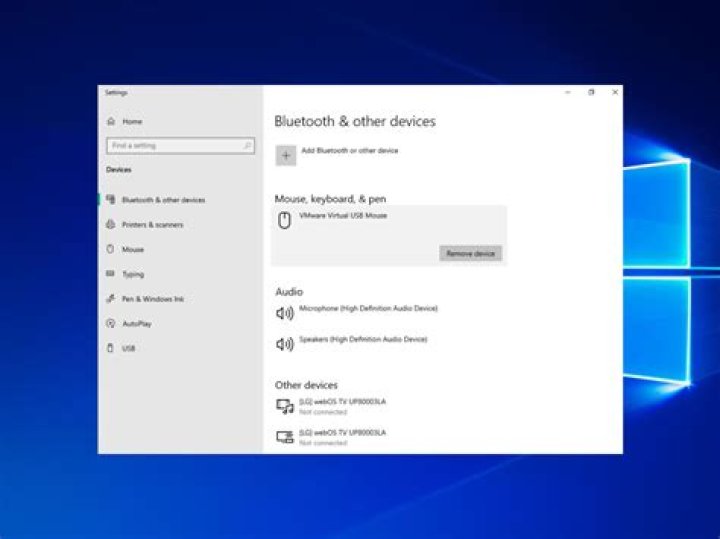Navigate to USB settings

(128, 349)
